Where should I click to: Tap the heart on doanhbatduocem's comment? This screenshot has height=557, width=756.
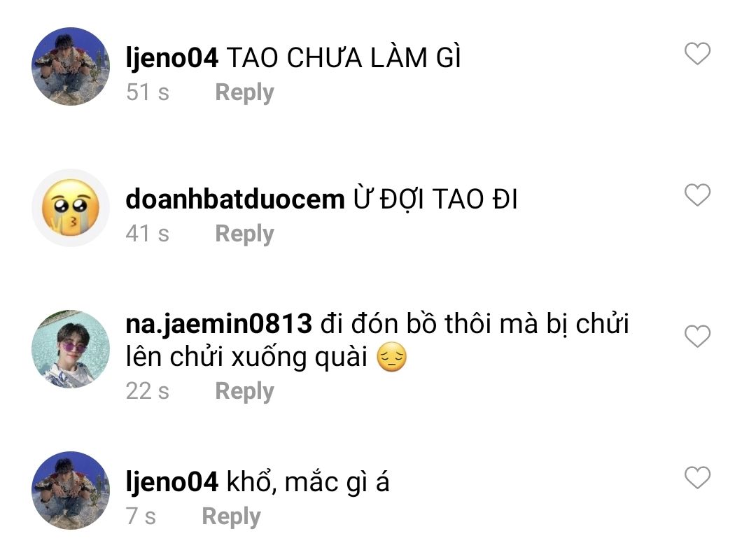(697, 195)
